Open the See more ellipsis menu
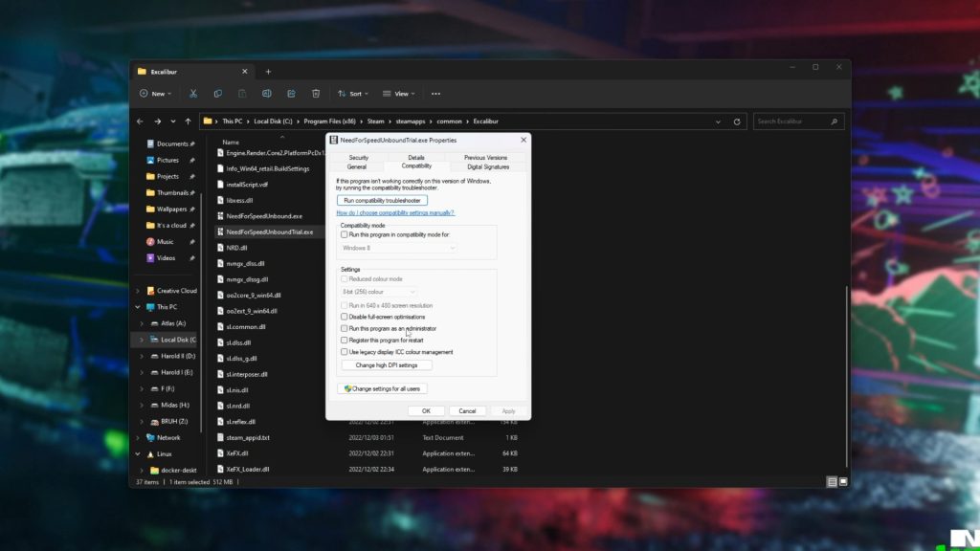 (435, 94)
